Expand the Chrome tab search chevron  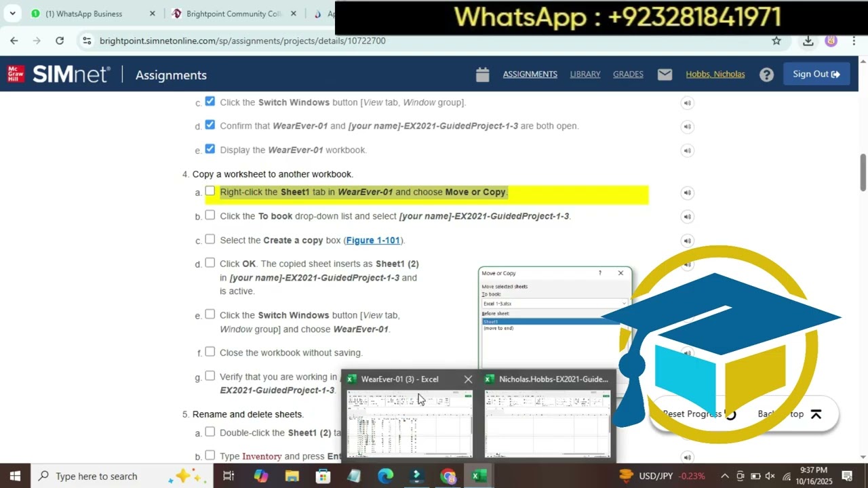tap(12, 14)
